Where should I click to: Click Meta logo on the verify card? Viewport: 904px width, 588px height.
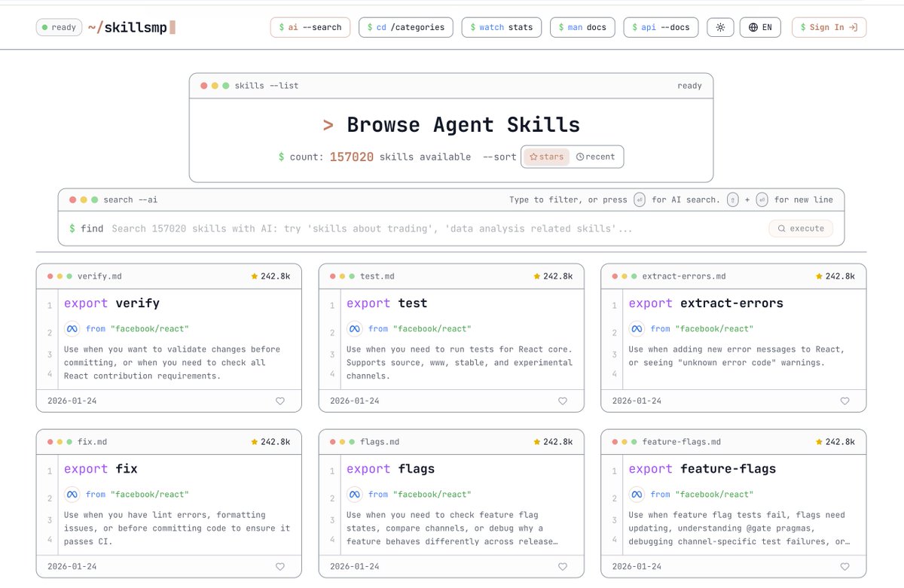pyautogui.click(x=72, y=329)
